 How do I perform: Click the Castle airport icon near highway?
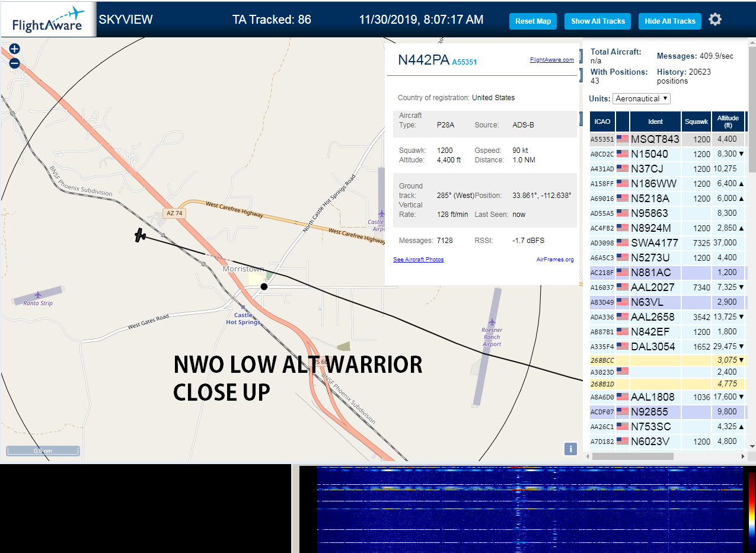[x=381, y=213]
